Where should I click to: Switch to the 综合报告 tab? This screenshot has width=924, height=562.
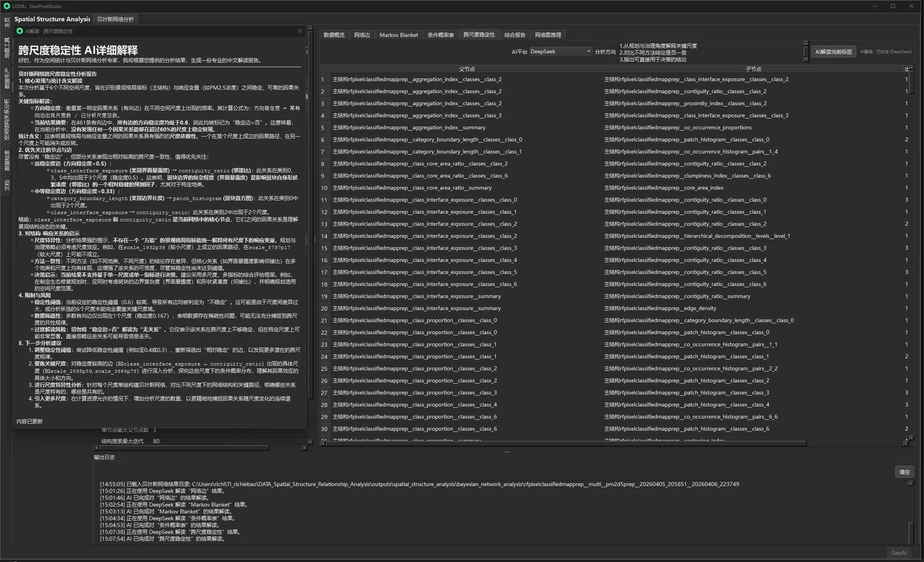tap(514, 35)
